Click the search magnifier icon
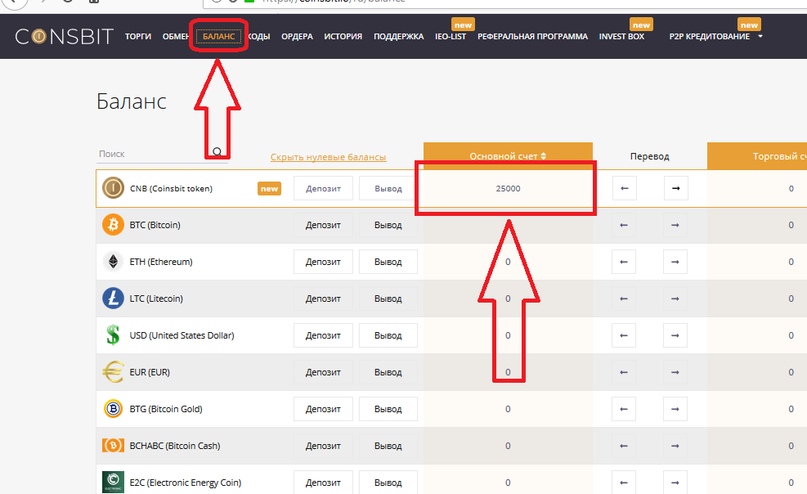Viewport: 807px width, 494px height. 217,152
